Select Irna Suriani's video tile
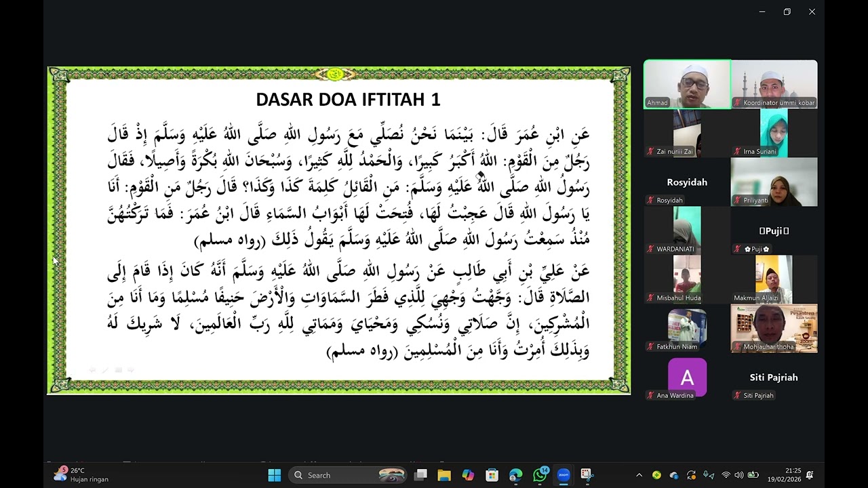The height and width of the screenshot is (488, 868). click(774, 133)
